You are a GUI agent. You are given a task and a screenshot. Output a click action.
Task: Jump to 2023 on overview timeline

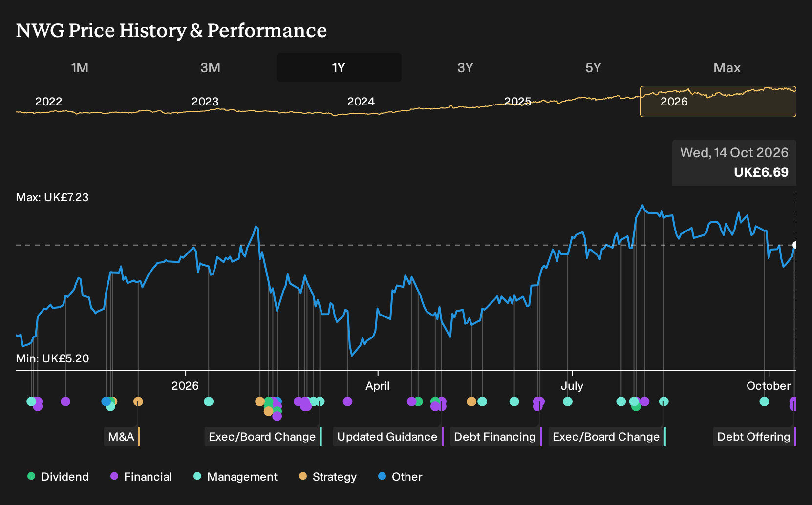pyautogui.click(x=205, y=102)
